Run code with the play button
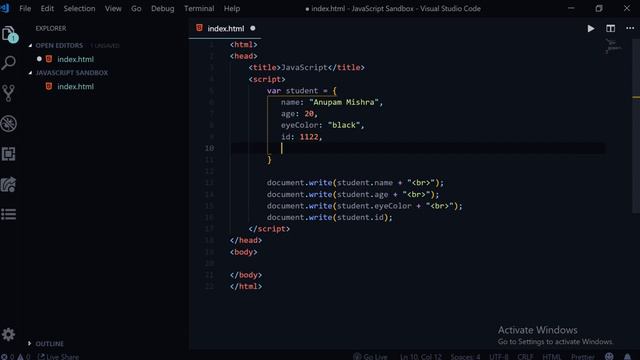The width and height of the screenshot is (640, 360). pyautogui.click(x=590, y=29)
